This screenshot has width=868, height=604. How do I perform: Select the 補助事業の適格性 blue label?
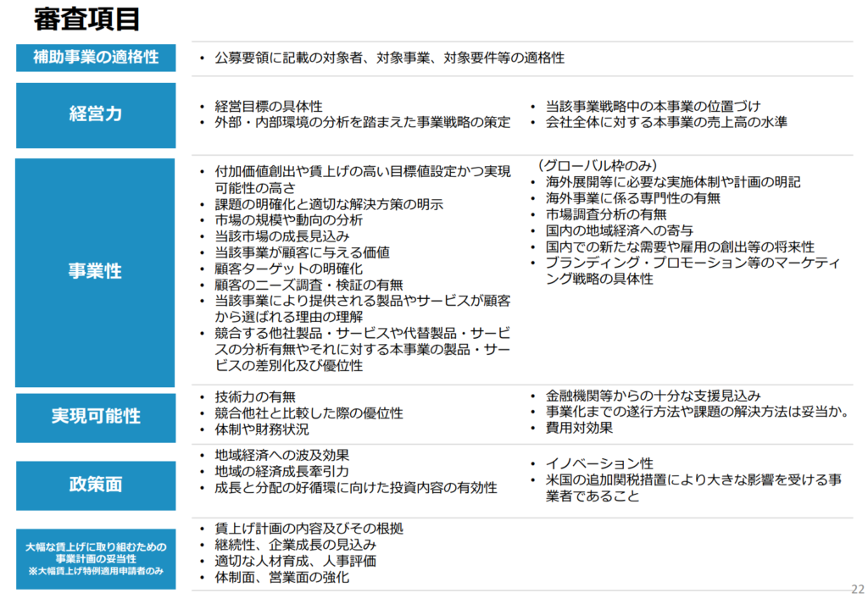pyautogui.click(x=96, y=58)
